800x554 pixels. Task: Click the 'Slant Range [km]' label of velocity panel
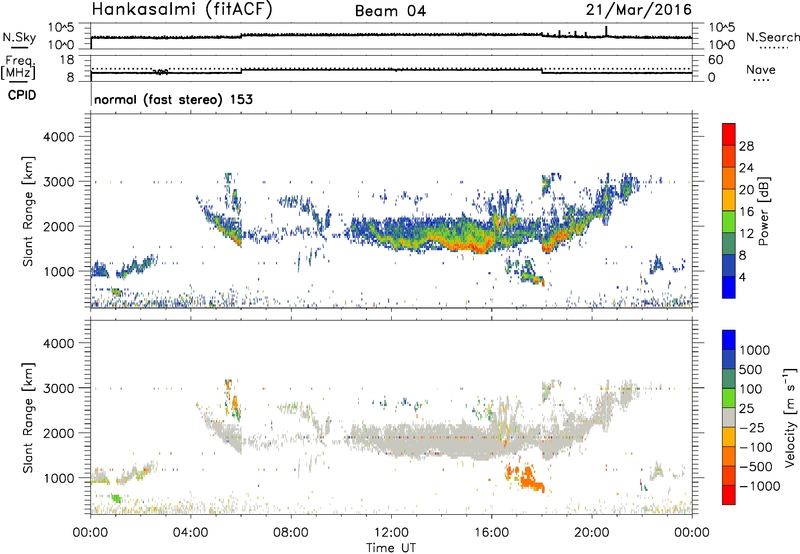point(28,418)
